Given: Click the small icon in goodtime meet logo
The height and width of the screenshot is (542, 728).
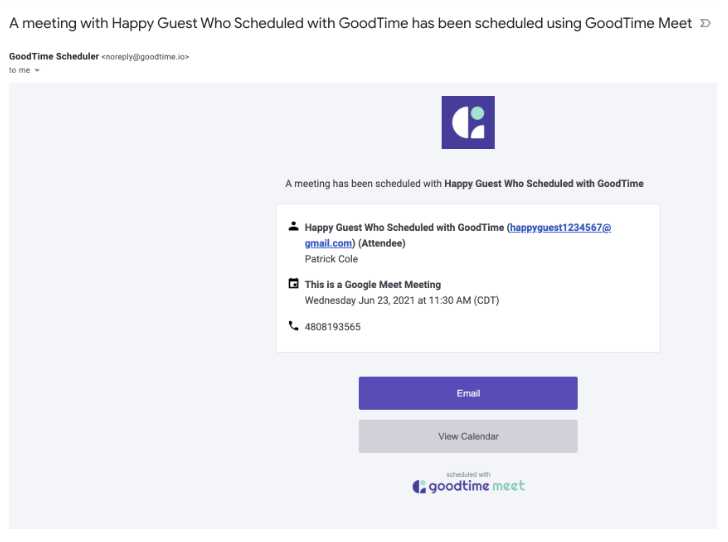Looking at the screenshot, I should point(419,487).
